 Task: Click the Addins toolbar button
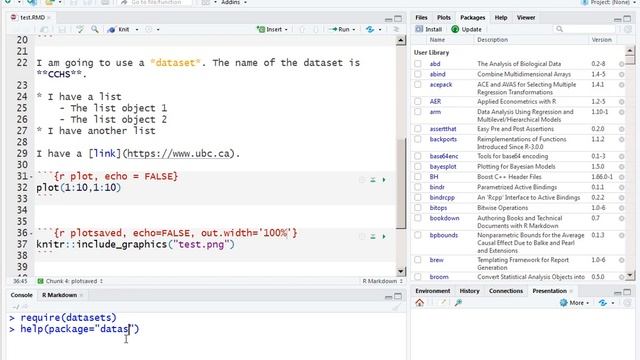pyautogui.click(x=231, y=2)
